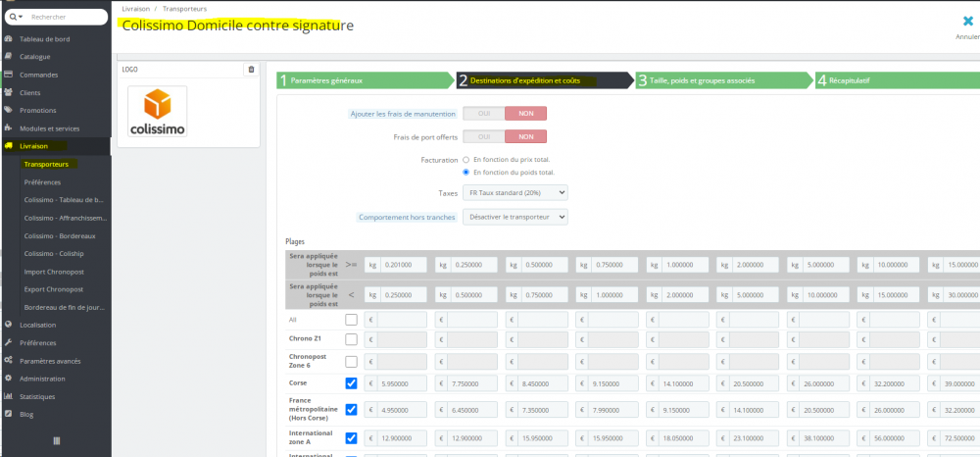The image size is (980, 457).
Task: Go to step 1 Paramètres généraux
Action: pos(365,80)
